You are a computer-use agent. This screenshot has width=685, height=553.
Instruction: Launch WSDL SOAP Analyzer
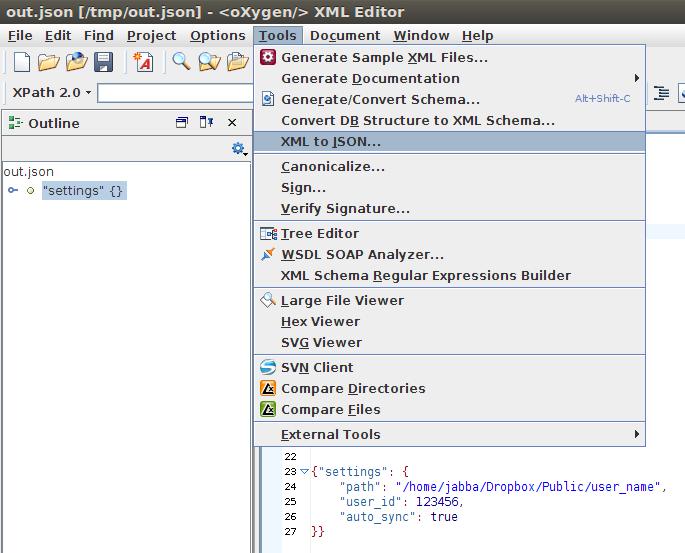[x=450, y=254]
